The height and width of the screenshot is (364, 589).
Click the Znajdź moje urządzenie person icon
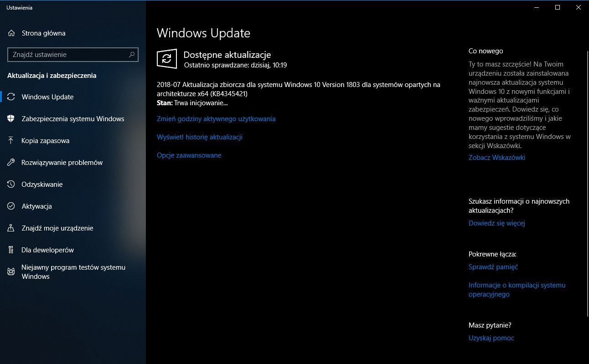[11, 228]
